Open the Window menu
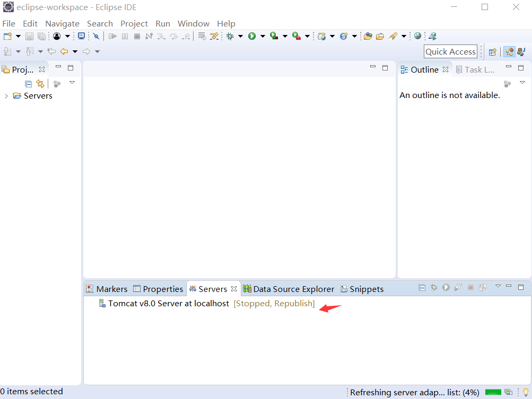532x399 pixels. 194,24
